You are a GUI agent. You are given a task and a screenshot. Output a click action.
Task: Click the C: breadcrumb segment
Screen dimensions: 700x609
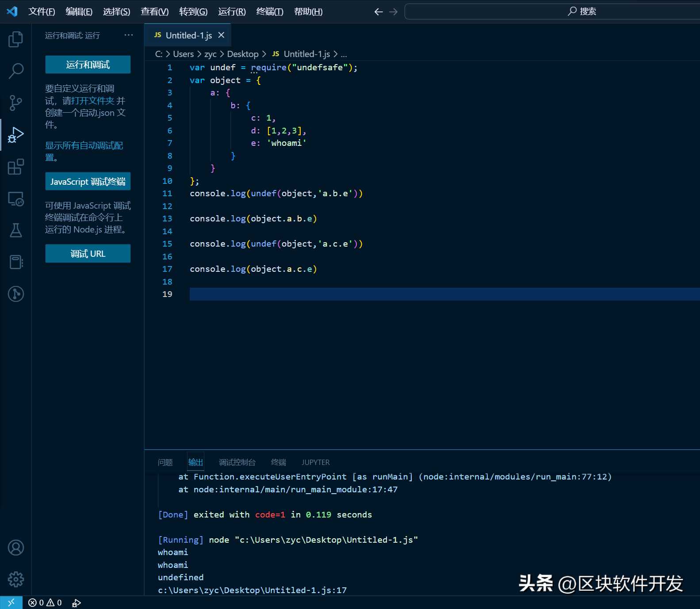159,54
